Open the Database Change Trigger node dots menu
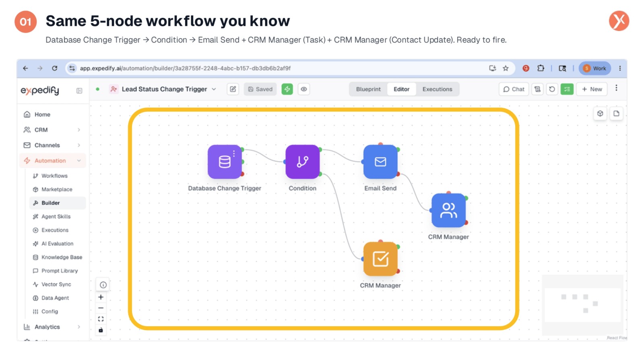 [x=234, y=154]
